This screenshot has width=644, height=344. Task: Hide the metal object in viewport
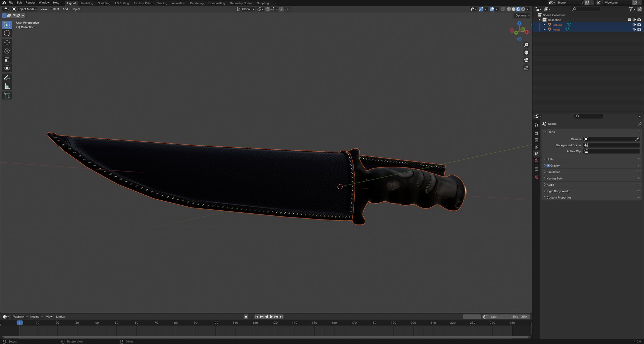(x=634, y=30)
